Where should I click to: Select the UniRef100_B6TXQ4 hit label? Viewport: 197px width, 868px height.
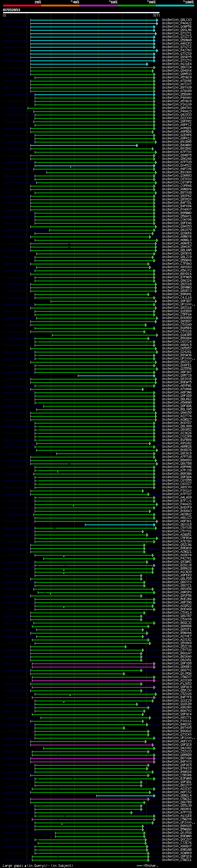pyautogui.click(x=176, y=758)
